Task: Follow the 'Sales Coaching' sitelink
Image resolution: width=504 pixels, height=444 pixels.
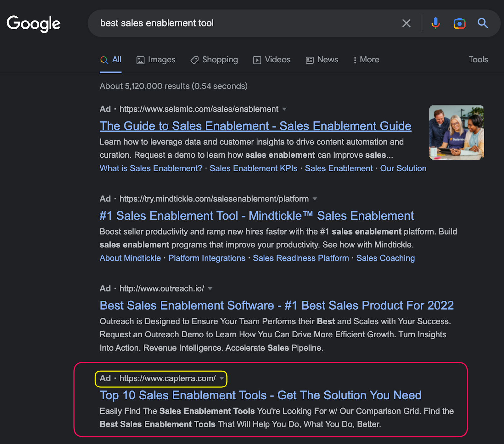Action: point(385,258)
